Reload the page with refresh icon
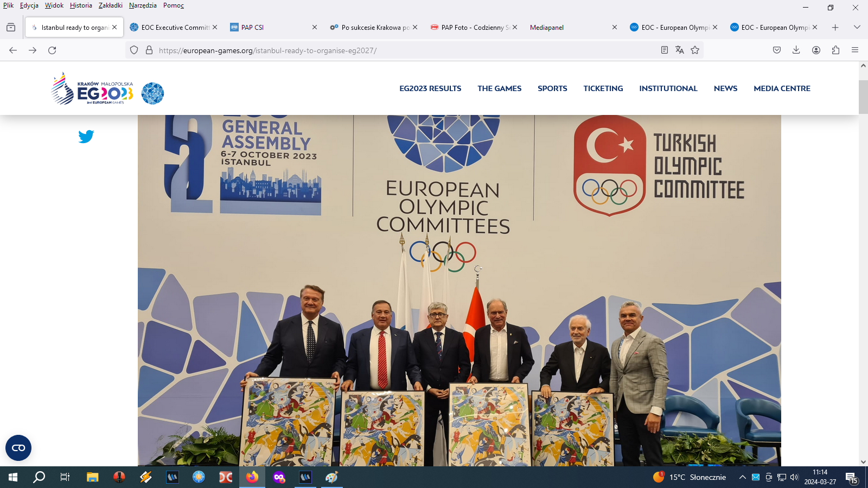Screen dimensions: 868x488 pyautogui.click(x=52, y=50)
